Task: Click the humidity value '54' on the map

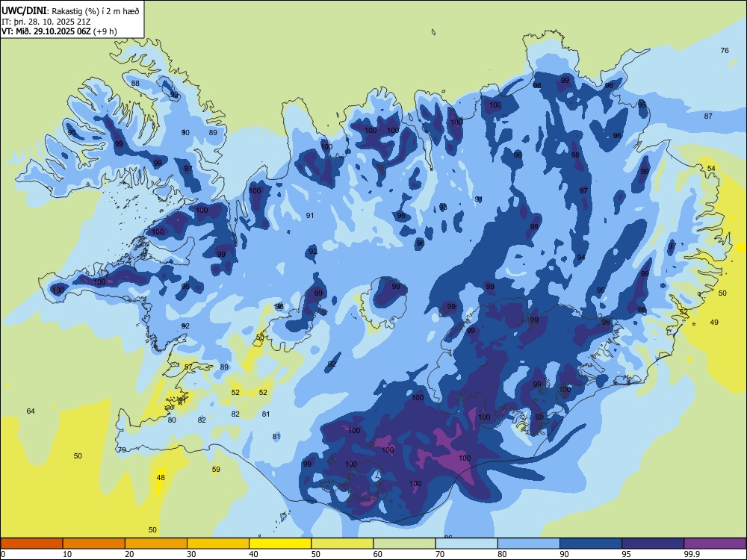Action: [711, 169]
